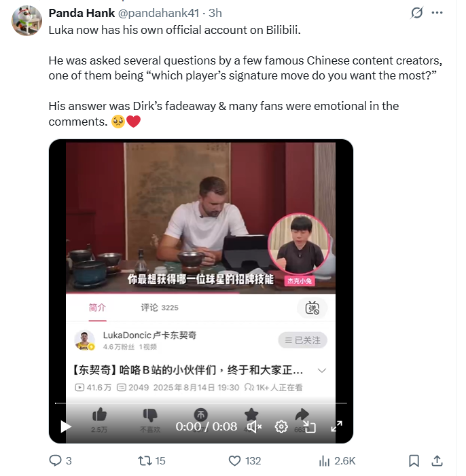This screenshot has height=476, width=466.
Task: Click Panda Hank's profile avatar
Action: [26, 20]
